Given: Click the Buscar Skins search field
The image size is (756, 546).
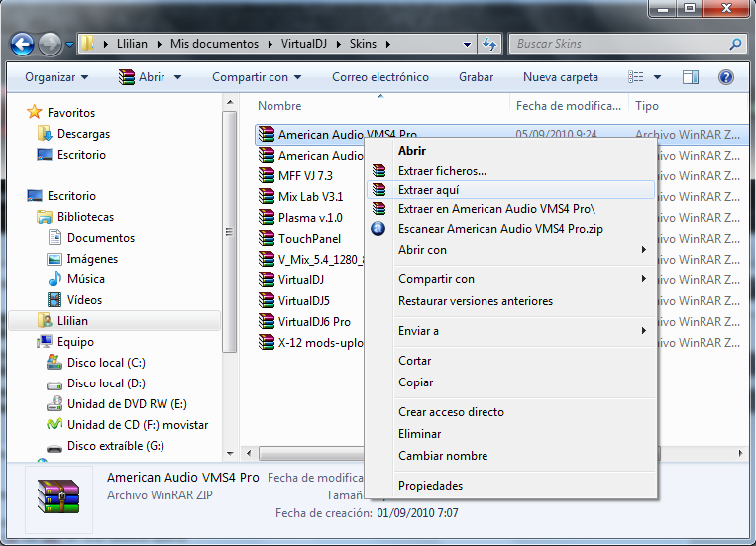Looking at the screenshot, I should (627, 44).
